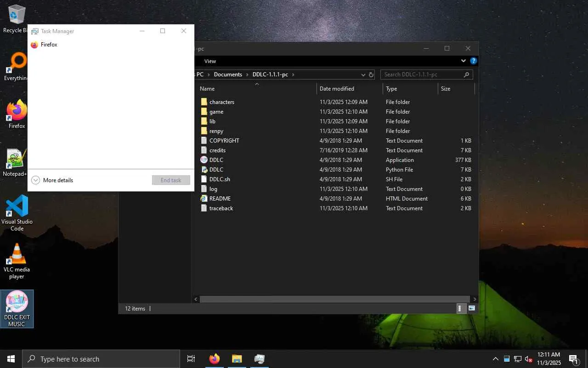Open the network tray icon
The width and height of the screenshot is (588, 368).
518,359
